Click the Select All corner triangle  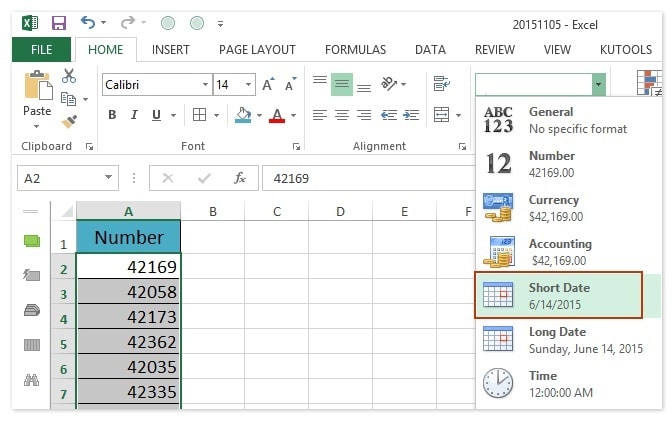(x=67, y=211)
